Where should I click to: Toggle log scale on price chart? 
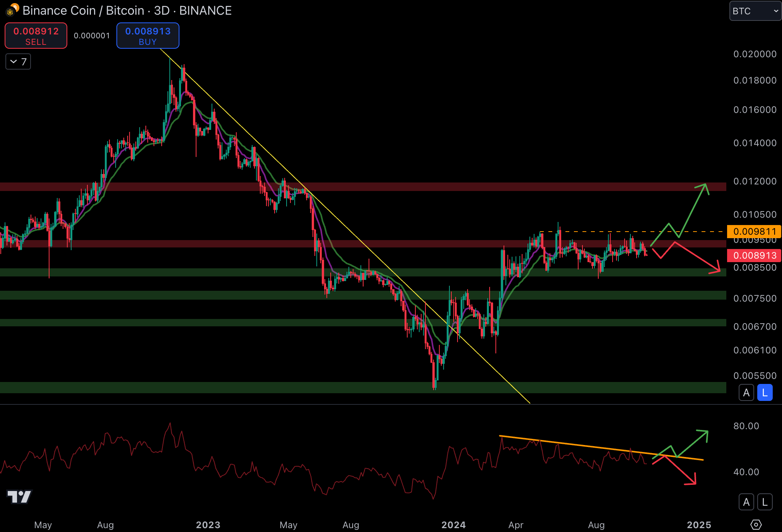765,393
